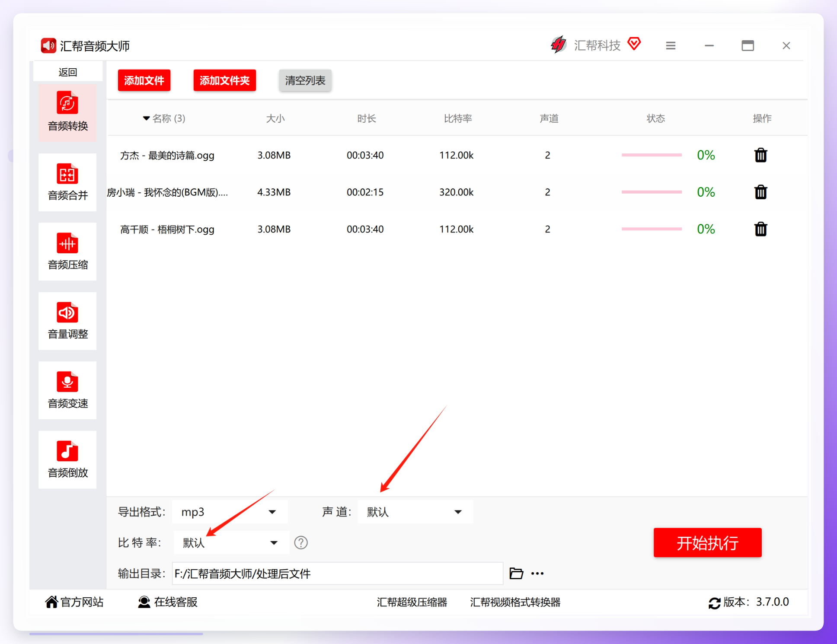Delete 房小瑞 - 我怀念的 file with trash icon
The height and width of the screenshot is (644, 837).
pyautogui.click(x=760, y=192)
